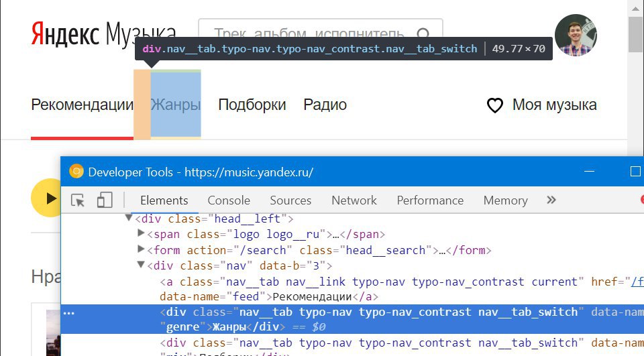Switch to the Console tab
This screenshot has height=356, width=644.
pos(229,200)
